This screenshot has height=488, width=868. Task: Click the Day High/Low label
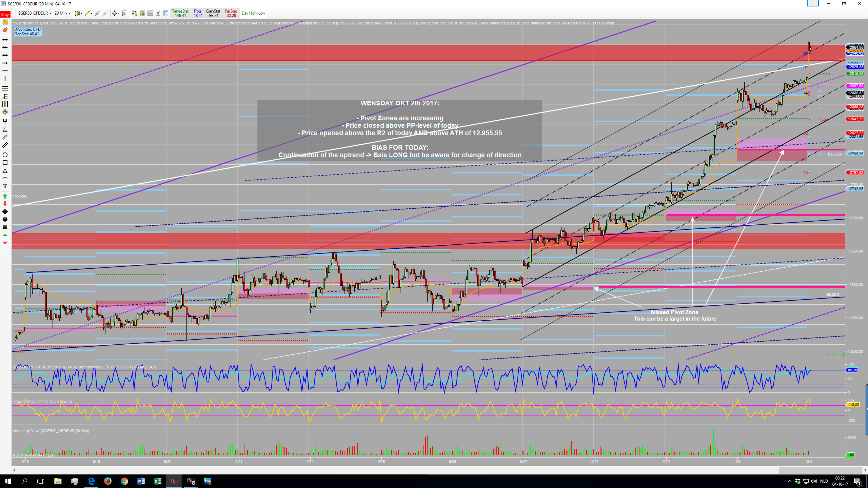coord(253,13)
